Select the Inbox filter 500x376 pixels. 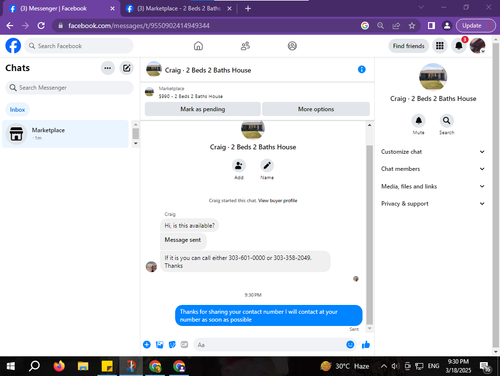17,110
